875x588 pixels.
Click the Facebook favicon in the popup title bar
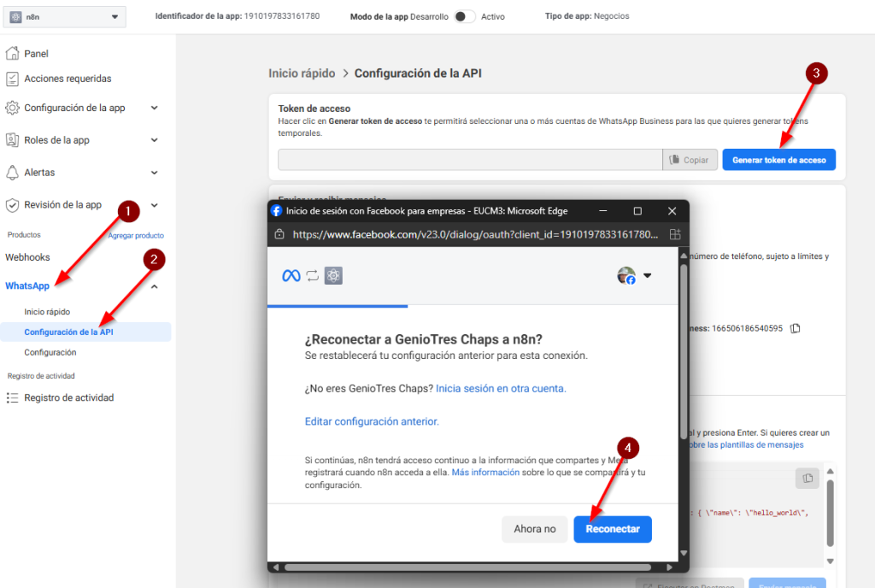tap(276, 211)
